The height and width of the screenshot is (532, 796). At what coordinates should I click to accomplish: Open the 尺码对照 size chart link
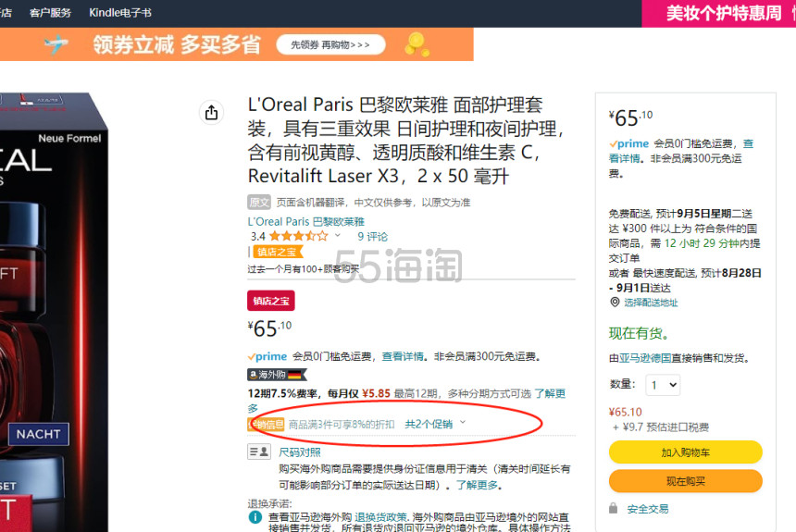click(300, 452)
